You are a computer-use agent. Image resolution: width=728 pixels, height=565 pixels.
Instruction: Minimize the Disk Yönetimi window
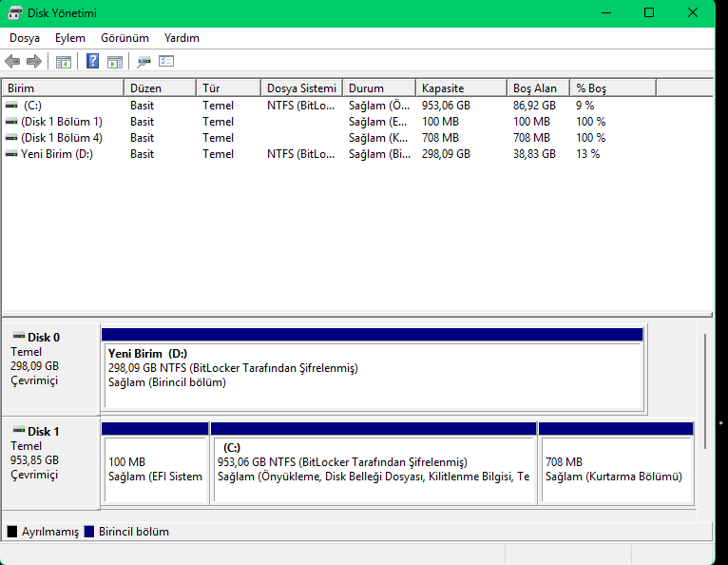pos(606,13)
